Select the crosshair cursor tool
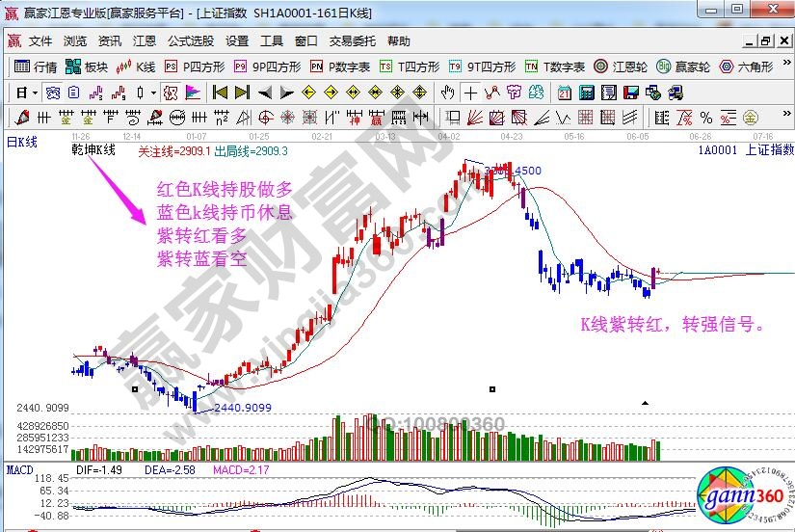The width and height of the screenshot is (795, 532). (469, 93)
